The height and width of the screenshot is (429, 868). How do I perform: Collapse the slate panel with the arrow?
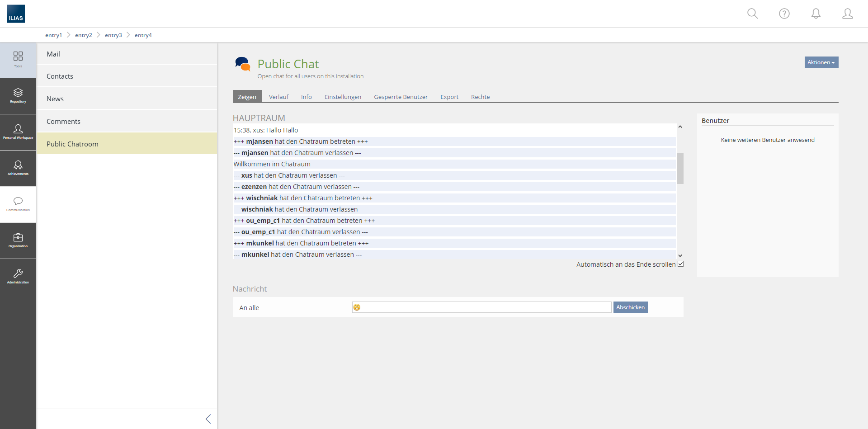[208, 419]
